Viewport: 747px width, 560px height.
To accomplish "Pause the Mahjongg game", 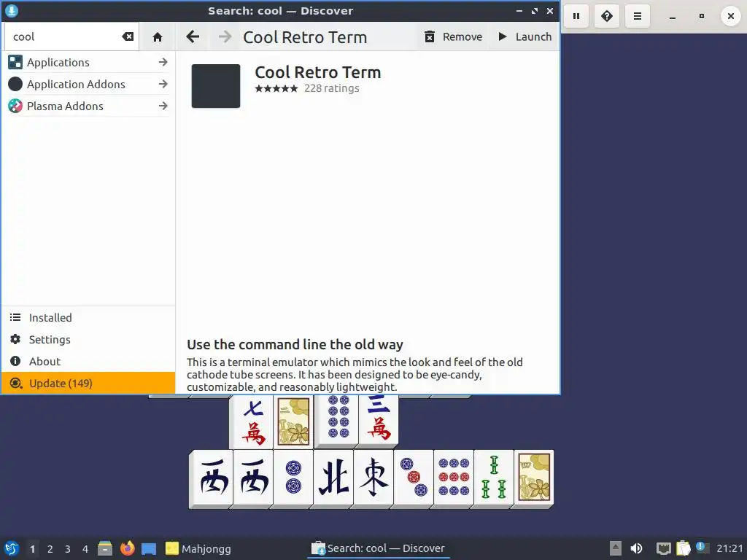I will (x=576, y=16).
